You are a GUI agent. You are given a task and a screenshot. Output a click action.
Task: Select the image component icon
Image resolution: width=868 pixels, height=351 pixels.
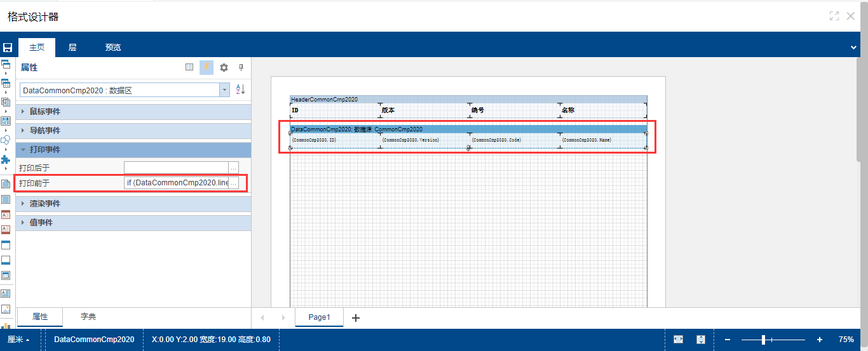point(6,309)
